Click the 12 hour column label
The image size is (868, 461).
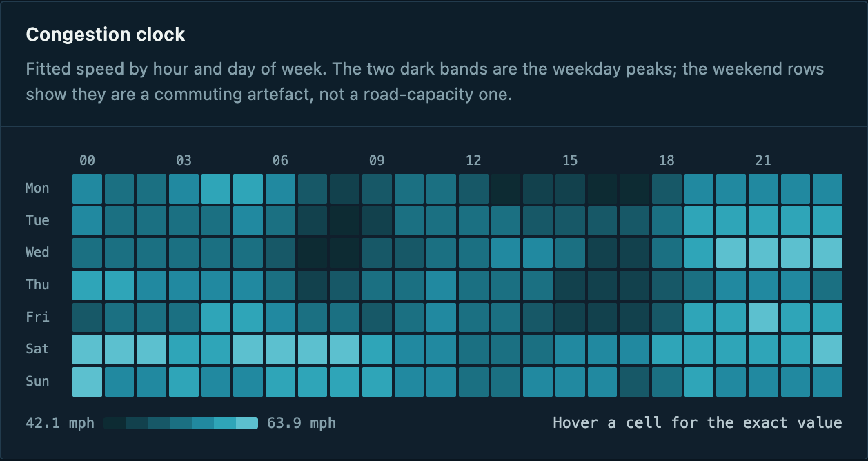coord(473,161)
